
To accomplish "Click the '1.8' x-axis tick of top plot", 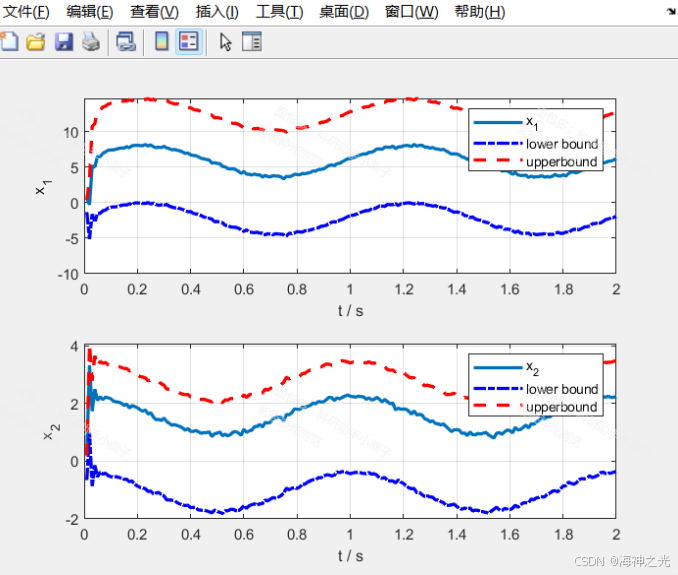I will 563,289.
